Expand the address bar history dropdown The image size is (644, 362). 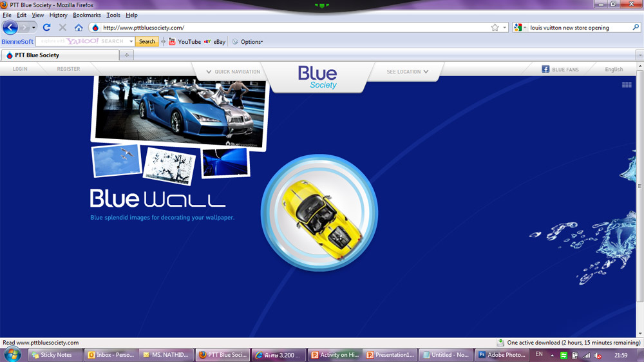point(505,28)
